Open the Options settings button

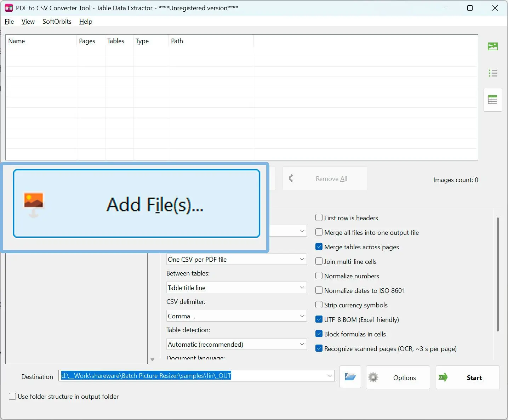[398, 378]
